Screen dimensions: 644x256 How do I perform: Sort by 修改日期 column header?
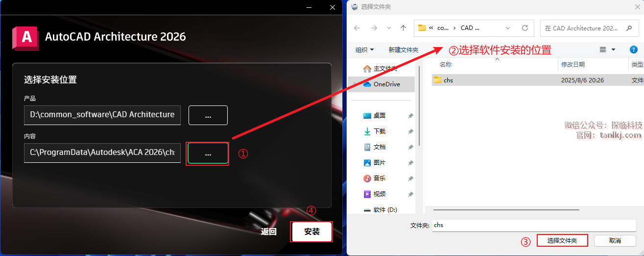click(x=573, y=64)
